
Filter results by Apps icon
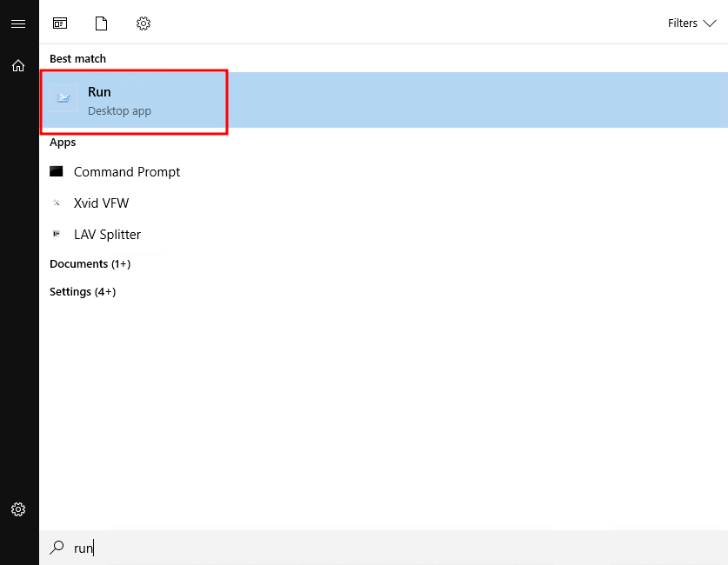[x=60, y=23]
